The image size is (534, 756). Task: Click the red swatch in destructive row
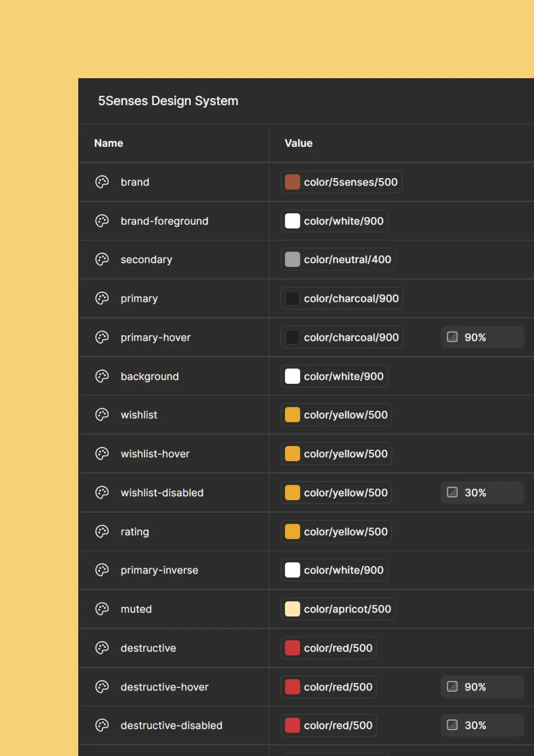click(292, 648)
